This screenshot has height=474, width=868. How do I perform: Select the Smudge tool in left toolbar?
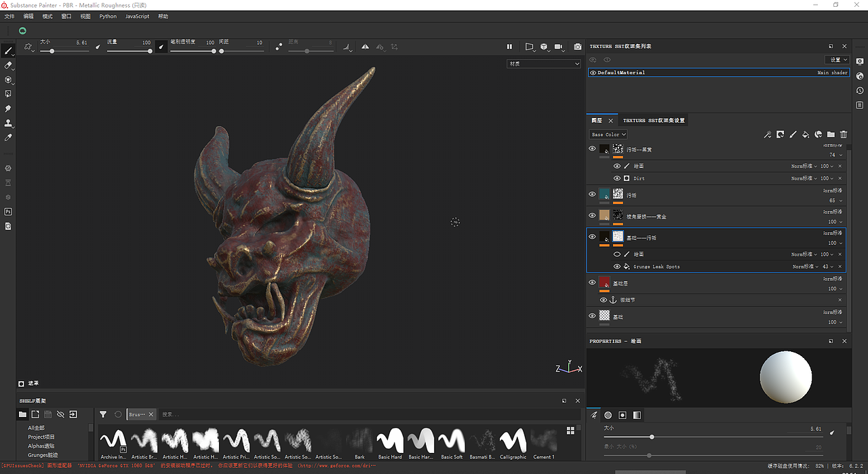coord(8,108)
